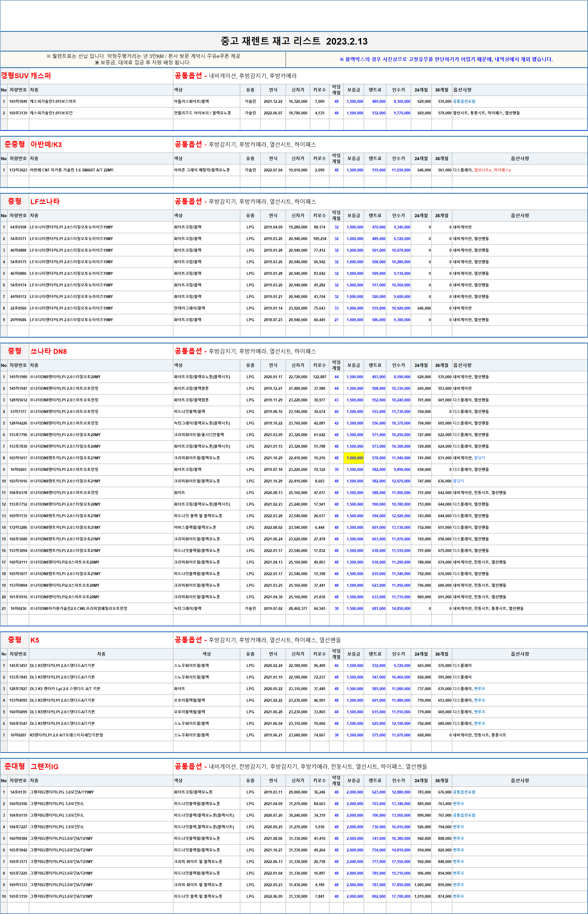Select the '준중형' category label

tap(14, 144)
